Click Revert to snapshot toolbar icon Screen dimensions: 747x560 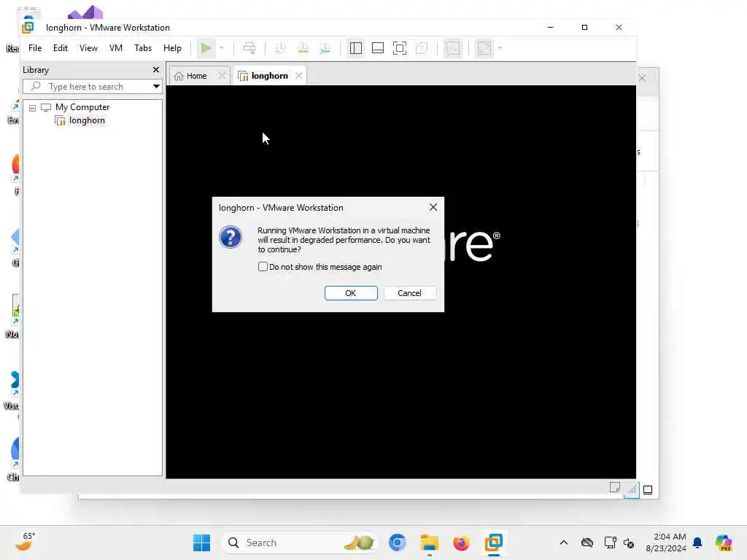click(x=303, y=48)
